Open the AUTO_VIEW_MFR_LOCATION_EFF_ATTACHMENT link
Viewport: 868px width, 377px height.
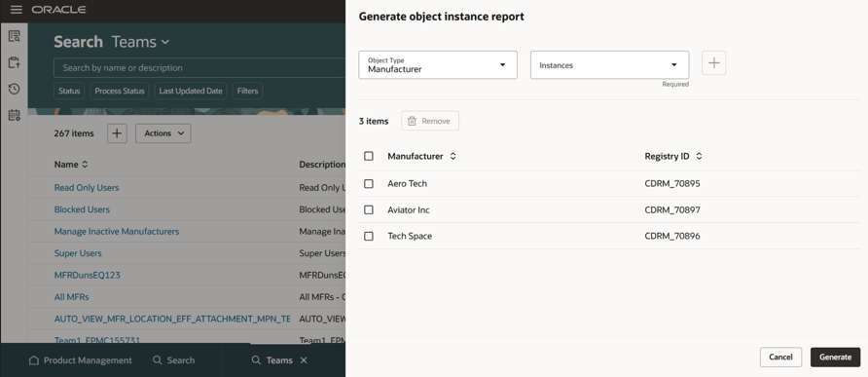point(172,320)
